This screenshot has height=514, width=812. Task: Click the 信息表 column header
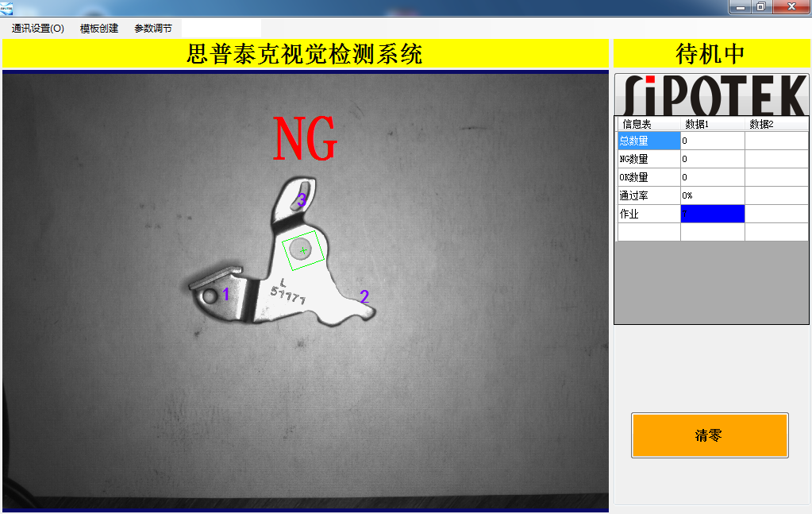(x=648, y=124)
